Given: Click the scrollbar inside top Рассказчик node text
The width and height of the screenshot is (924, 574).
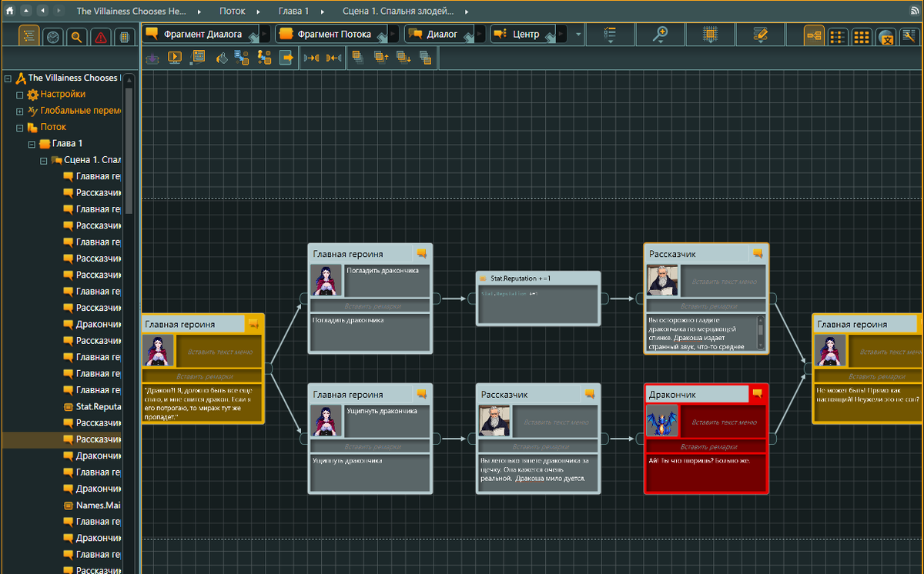Looking at the screenshot, I should (x=761, y=332).
